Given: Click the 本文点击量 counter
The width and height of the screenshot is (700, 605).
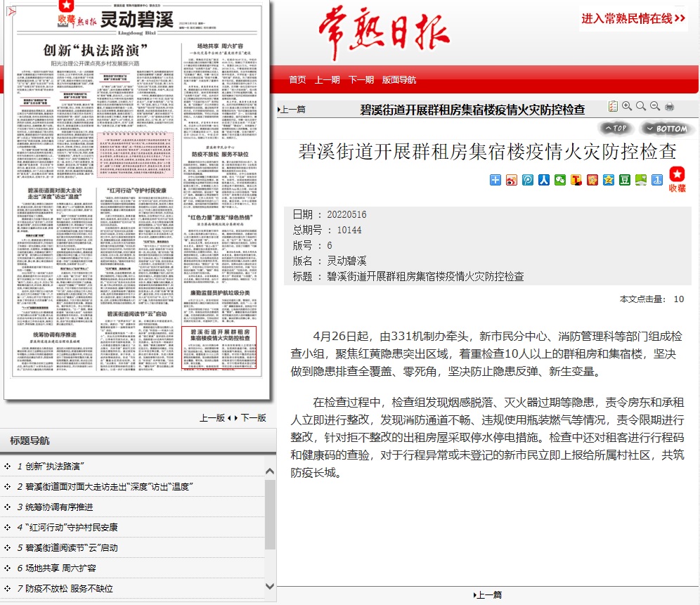Looking at the screenshot, I should (652, 299).
